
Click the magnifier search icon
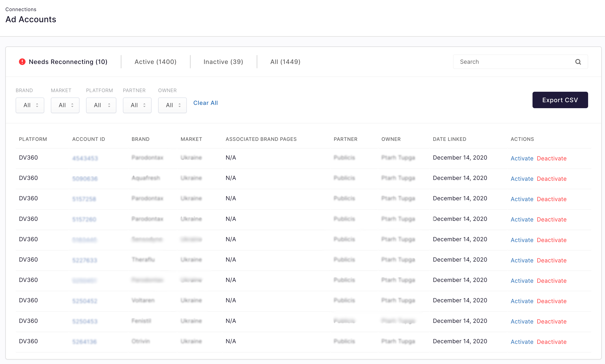pos(578,62)
